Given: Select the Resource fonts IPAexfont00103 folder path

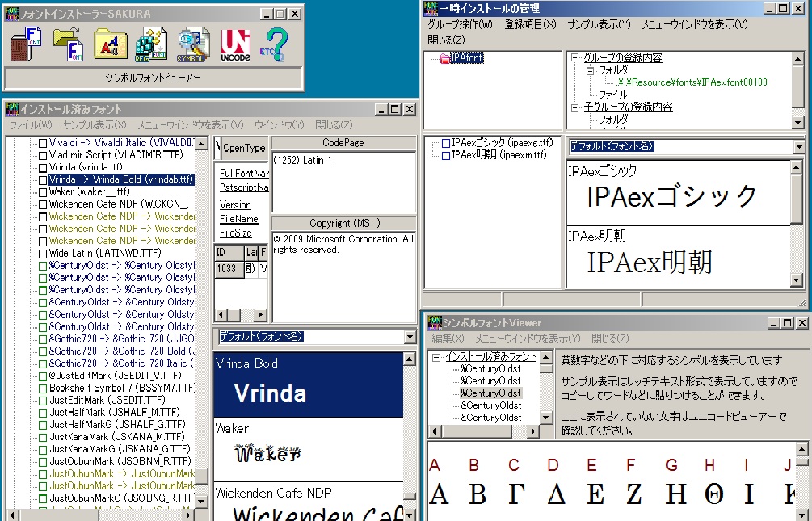Looking at the screenshot, I should coord(692,82).
